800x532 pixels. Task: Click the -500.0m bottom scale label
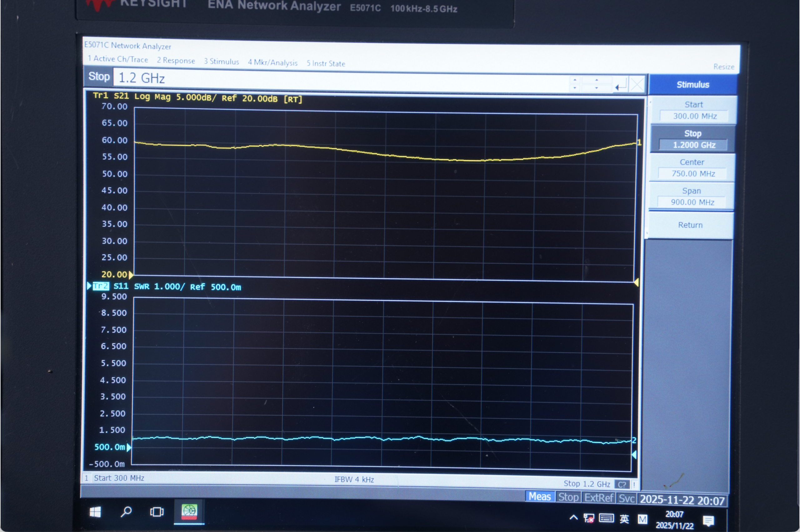coord(107,464)
